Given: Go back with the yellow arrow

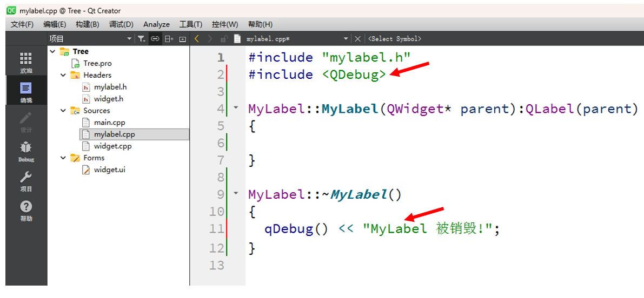Looking at the screenshot, I should 197,39.
